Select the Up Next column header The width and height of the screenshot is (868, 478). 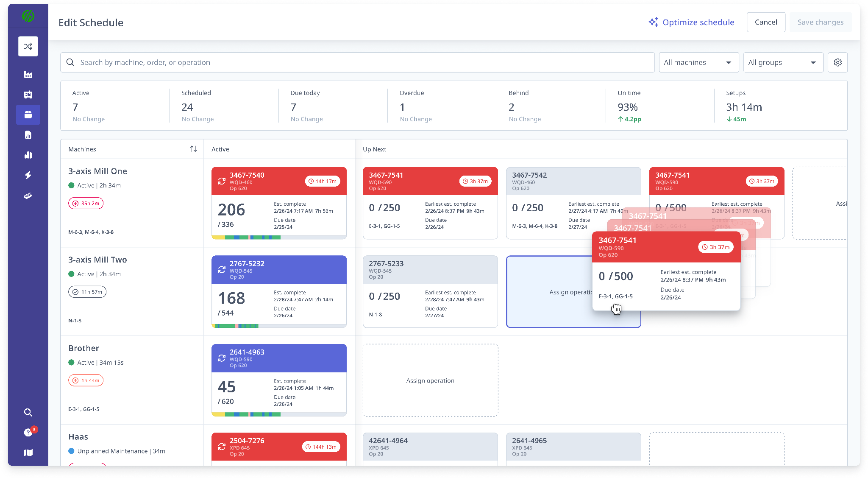point(374,149)
